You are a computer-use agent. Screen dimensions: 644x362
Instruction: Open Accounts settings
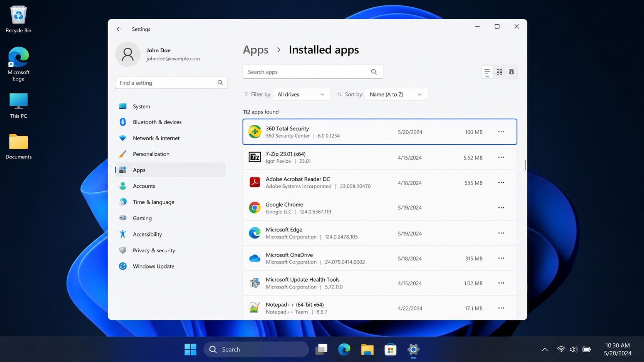pos(170,186)
